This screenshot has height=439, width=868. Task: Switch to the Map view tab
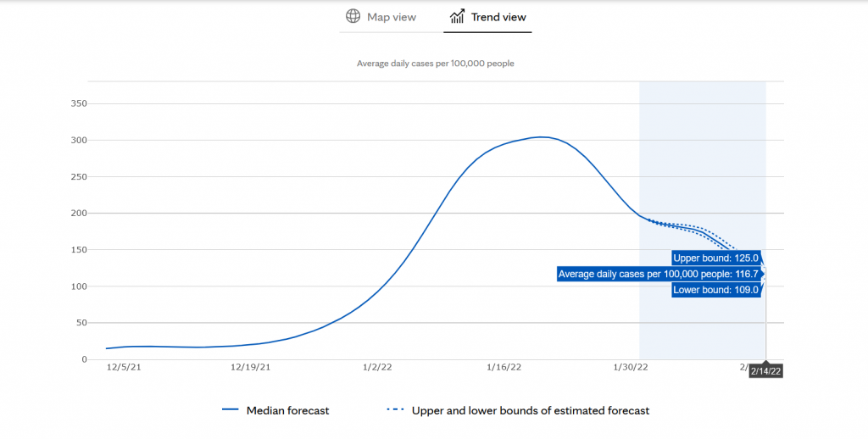click(x=391, y=17)
